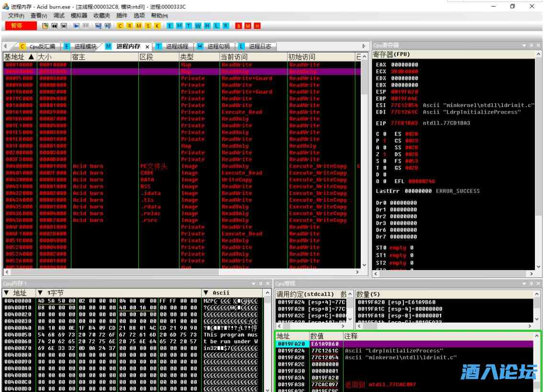Click the rewind/restart toolbar icon
The height and width of the screenshot is (392, 544).
point(54,26)
